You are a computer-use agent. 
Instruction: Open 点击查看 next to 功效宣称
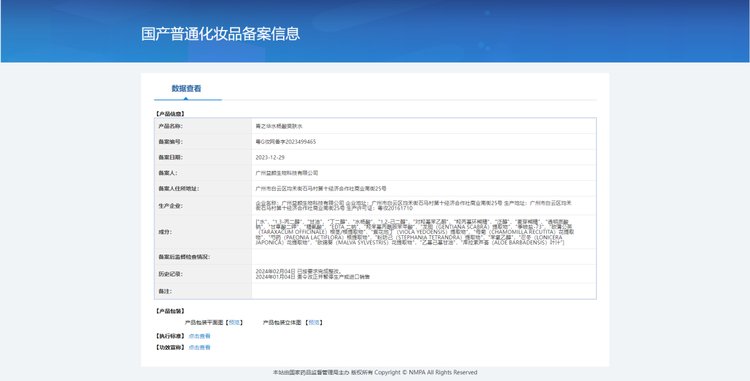pos(199,348)
